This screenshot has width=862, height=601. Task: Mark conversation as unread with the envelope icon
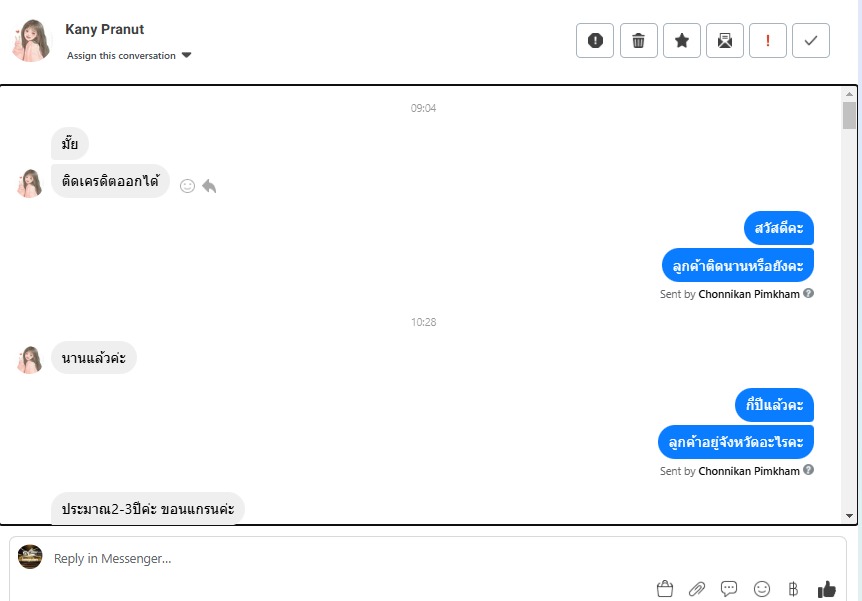tap(725, 41)
